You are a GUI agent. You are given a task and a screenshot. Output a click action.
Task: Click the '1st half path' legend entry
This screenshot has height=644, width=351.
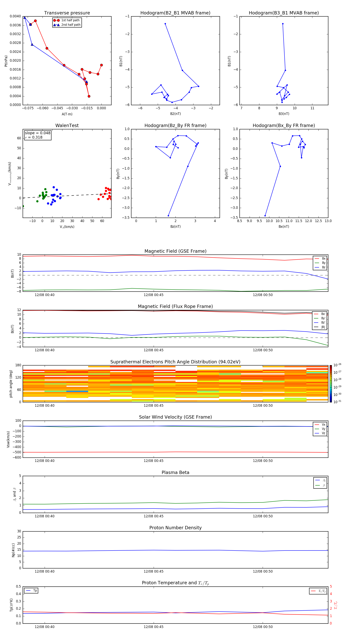66,20
